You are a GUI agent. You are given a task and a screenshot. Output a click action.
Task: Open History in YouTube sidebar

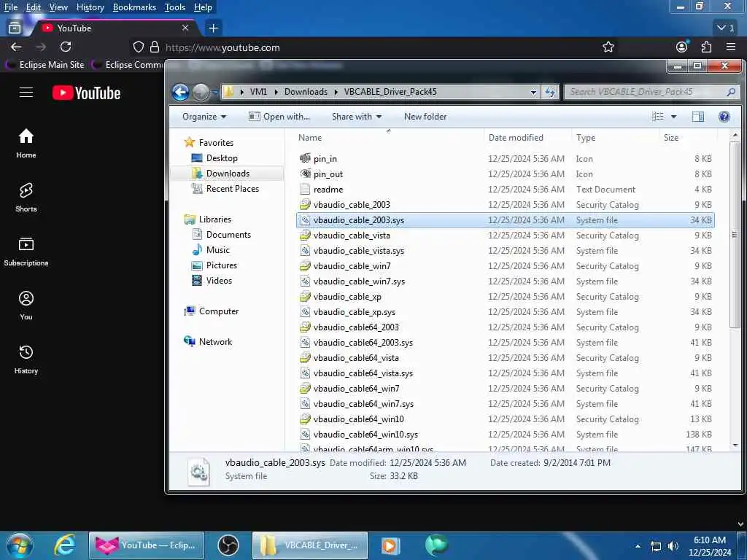coord(26,359)
